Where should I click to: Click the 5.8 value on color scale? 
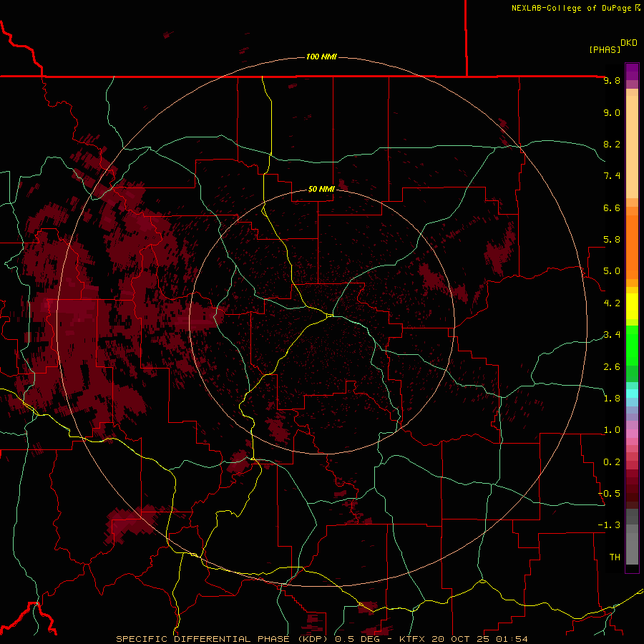point(612,240)
